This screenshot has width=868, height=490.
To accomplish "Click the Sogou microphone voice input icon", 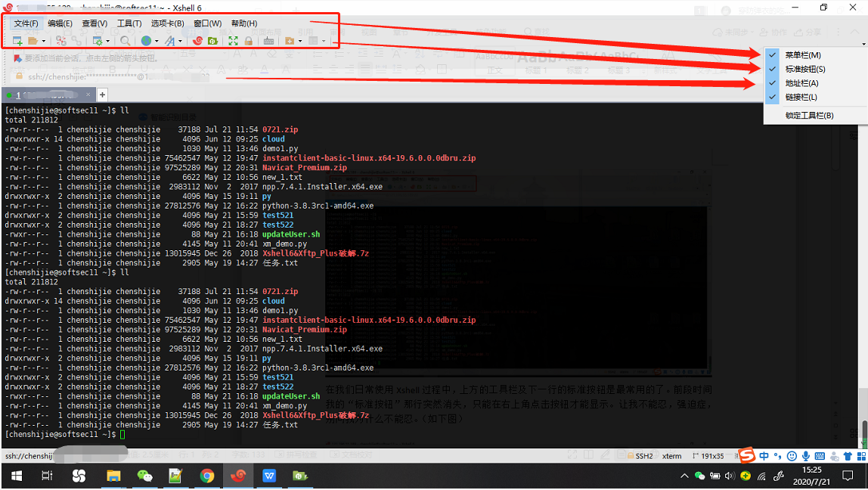I will tap(806, 456).
